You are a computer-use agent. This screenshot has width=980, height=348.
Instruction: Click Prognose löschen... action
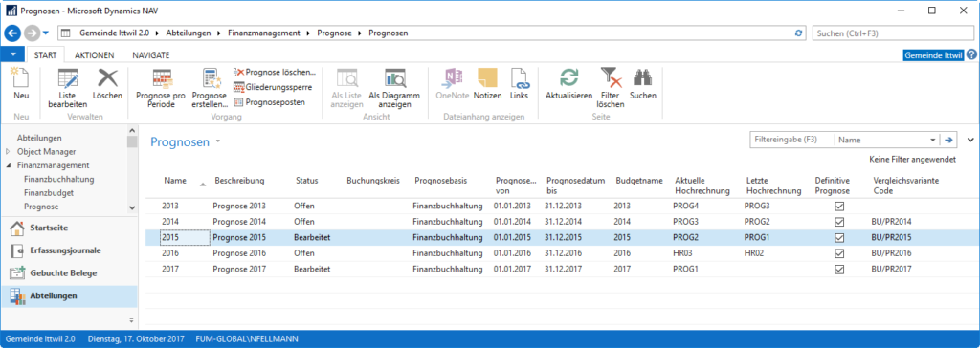(x=275, y=73)
